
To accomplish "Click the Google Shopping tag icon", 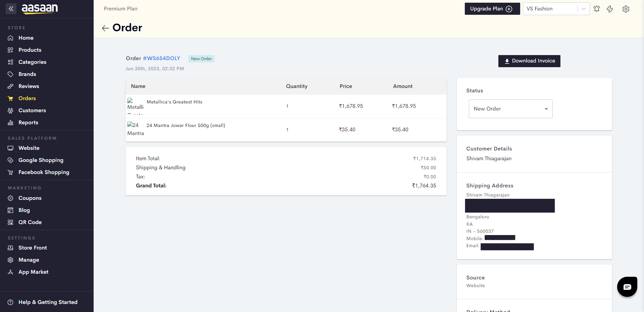I will pyautogui.click(x=10, y=160).
